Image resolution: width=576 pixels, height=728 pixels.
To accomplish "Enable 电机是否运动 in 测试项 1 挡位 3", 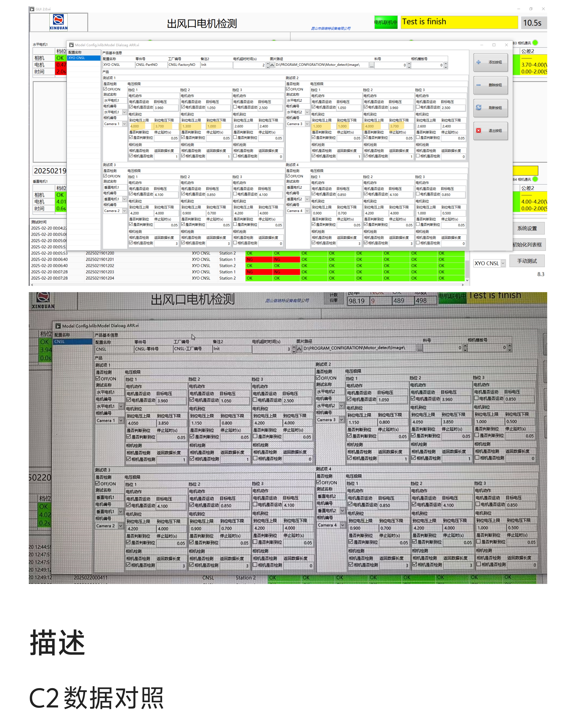I will point(235,107).
